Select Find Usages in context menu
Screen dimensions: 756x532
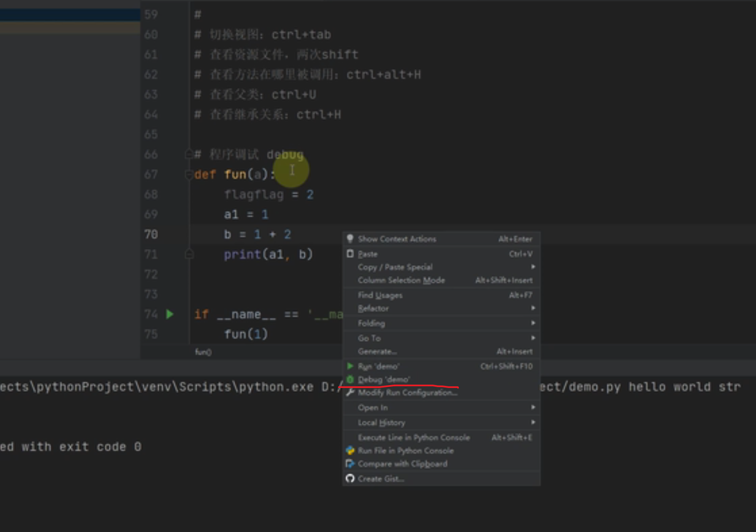pyautogui.click(x=441, y=295)
